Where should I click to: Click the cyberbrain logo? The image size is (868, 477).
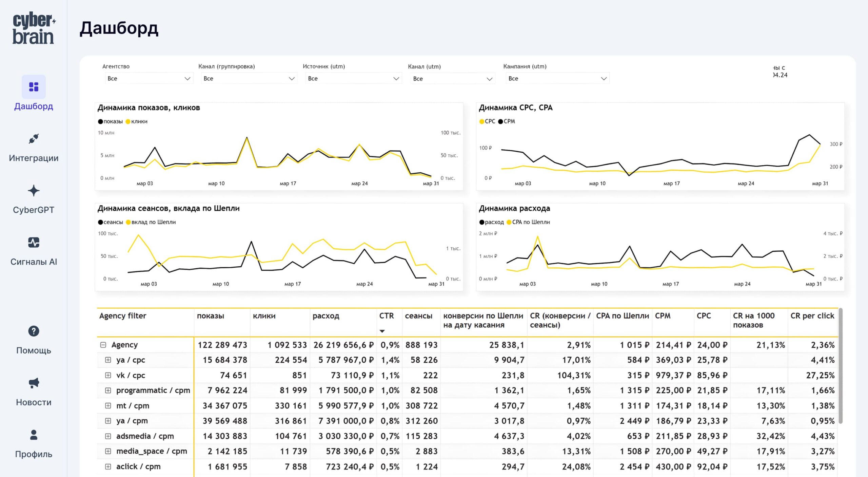34,28
